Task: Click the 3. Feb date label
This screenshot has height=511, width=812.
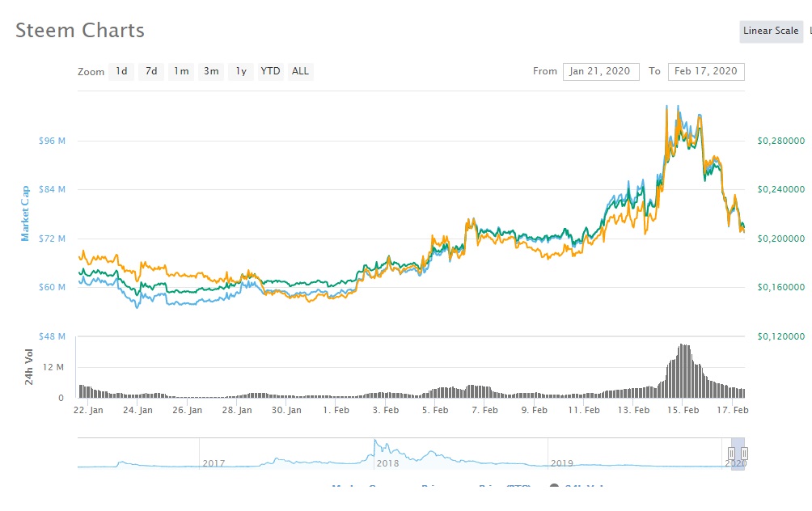Action: [386, 410]
